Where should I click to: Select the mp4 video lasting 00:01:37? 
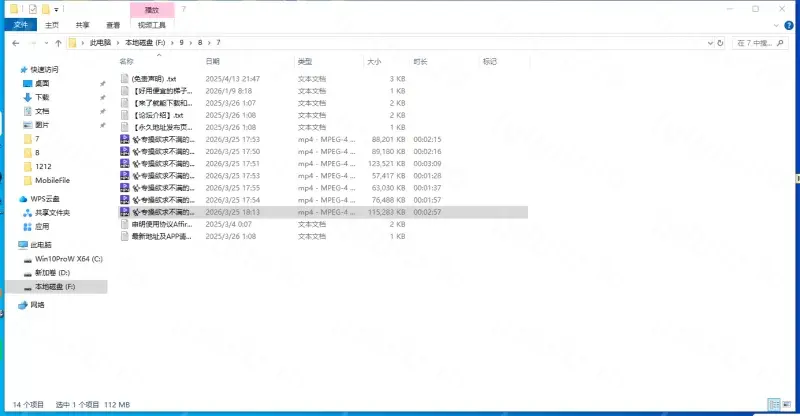(323, 188)
